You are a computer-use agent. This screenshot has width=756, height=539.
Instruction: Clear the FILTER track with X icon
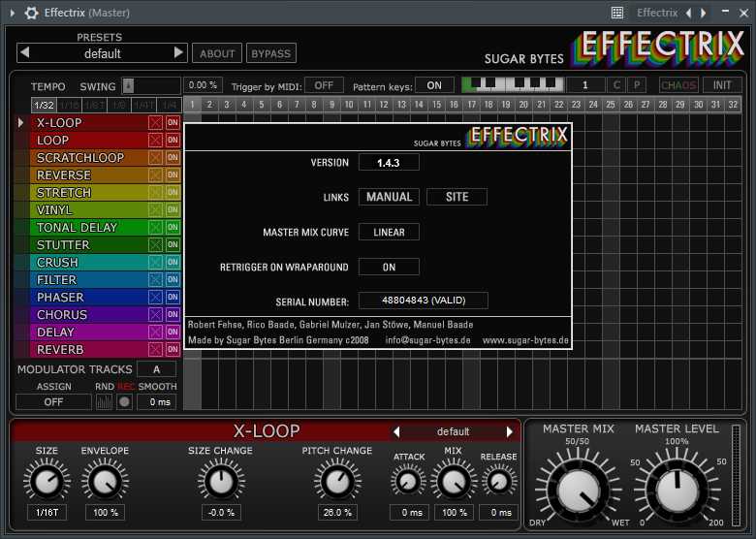pyautogui.click(x=155, y=279)
